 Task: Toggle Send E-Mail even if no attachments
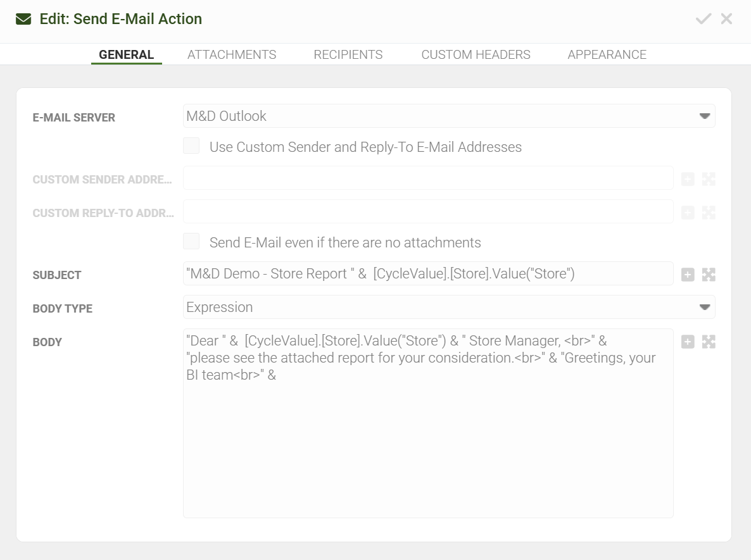(191, 241)
